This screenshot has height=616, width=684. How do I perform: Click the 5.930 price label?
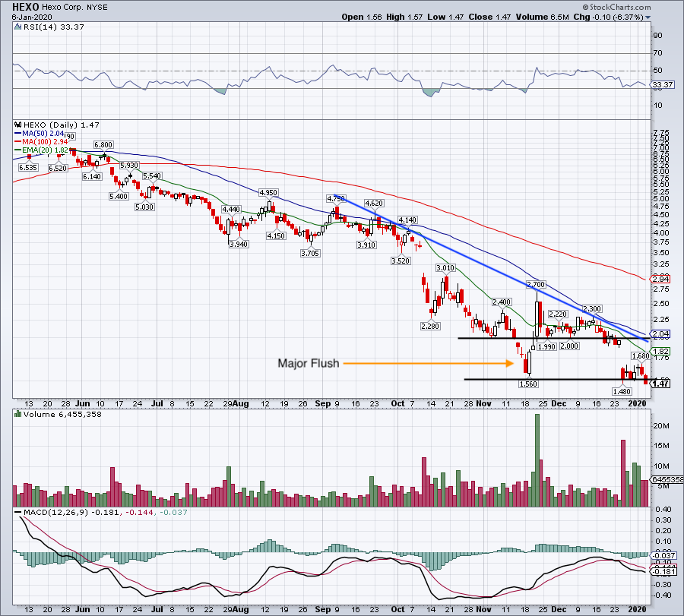click(x=129, y=166)
